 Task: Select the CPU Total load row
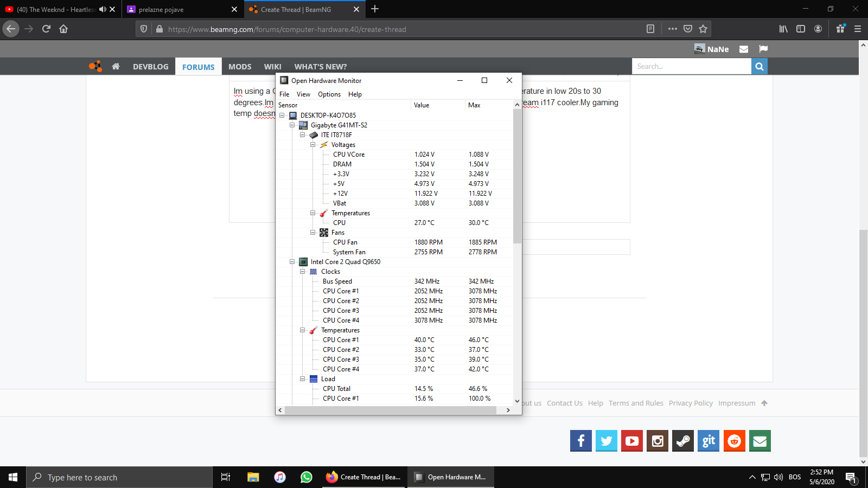395,389
